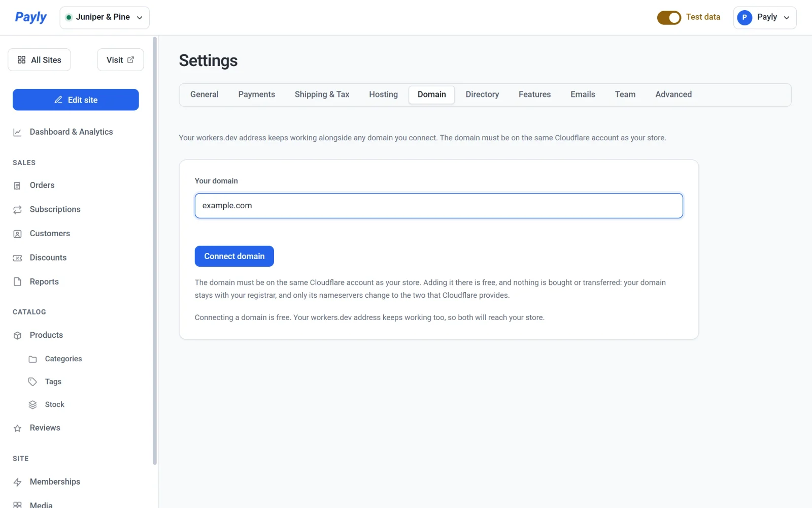This screenshot has height=508, width=812.
Task: Expand the Payly account menu chevron
Action: (x=787, y=18)
